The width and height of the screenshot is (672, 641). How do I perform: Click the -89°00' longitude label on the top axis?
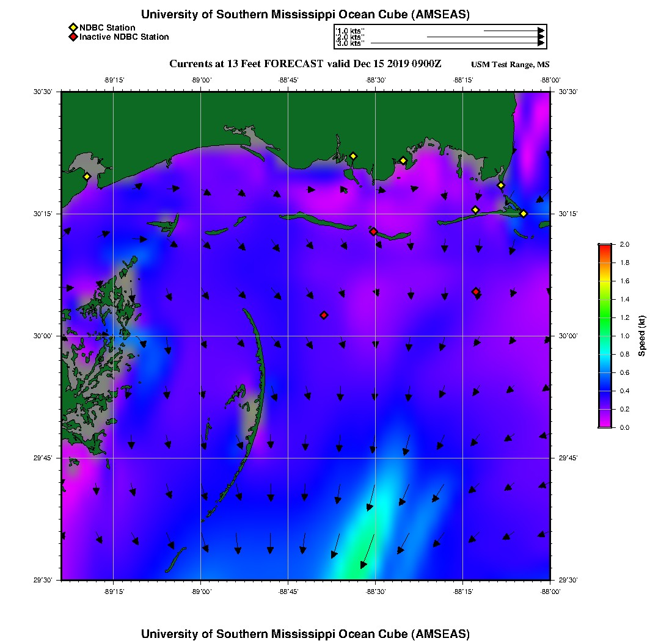(201, 80)
